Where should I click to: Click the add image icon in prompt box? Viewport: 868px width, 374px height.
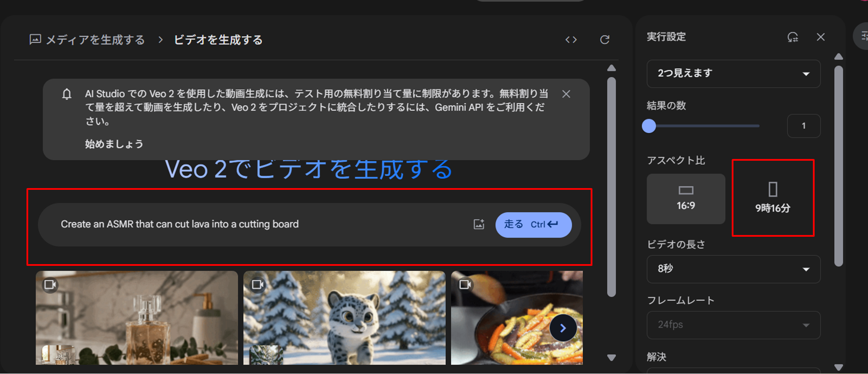(479, 225)
